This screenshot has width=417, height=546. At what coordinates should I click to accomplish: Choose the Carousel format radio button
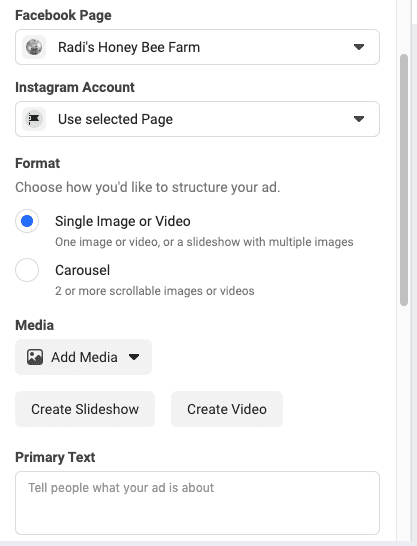point(27,270)
